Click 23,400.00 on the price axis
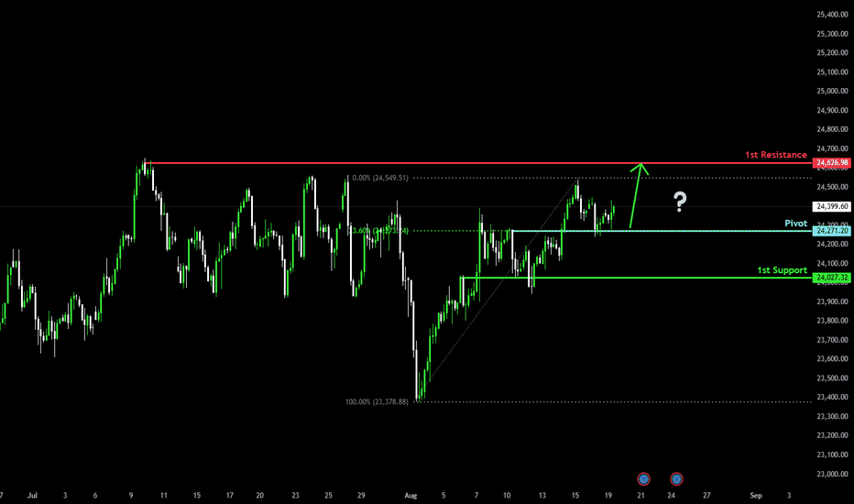The width and height of the screenshot is (854, 504). [x=832, y=397]
